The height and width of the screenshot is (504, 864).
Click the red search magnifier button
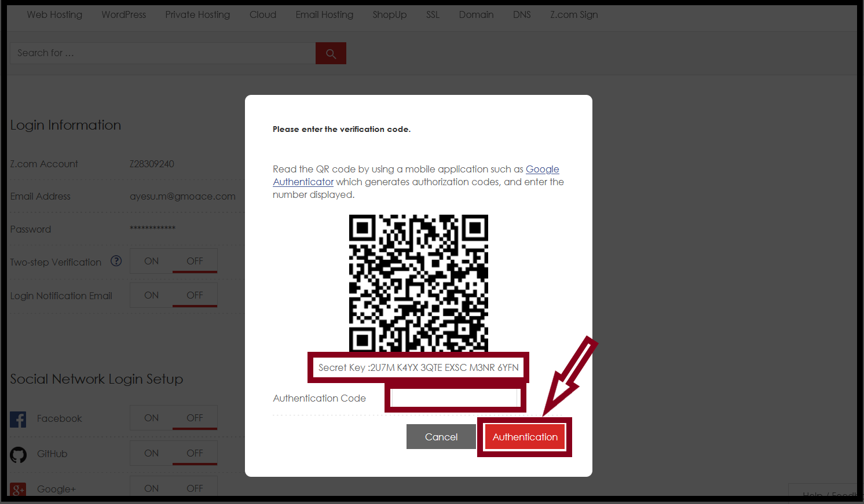(x=331, y=53)
